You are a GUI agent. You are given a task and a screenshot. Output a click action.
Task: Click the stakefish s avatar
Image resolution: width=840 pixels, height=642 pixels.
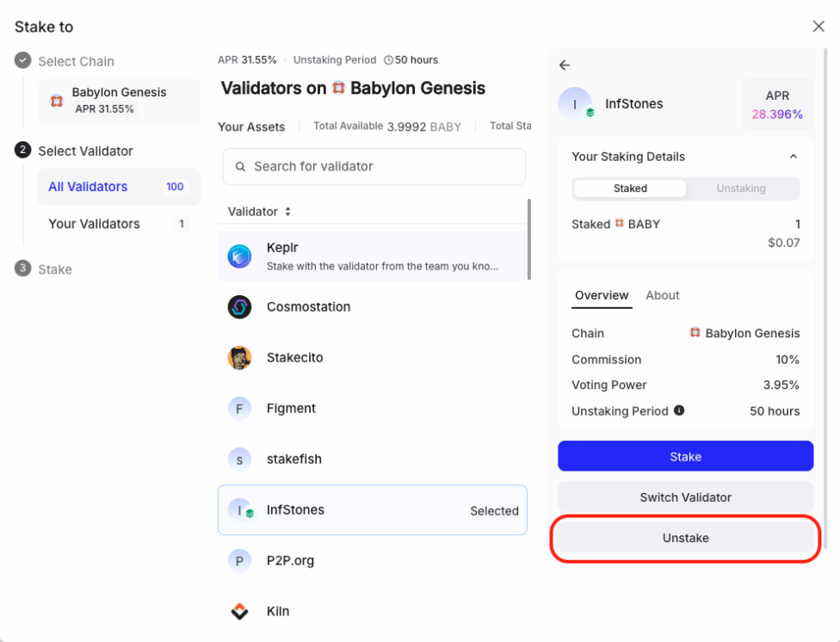[x=239, y=460]
